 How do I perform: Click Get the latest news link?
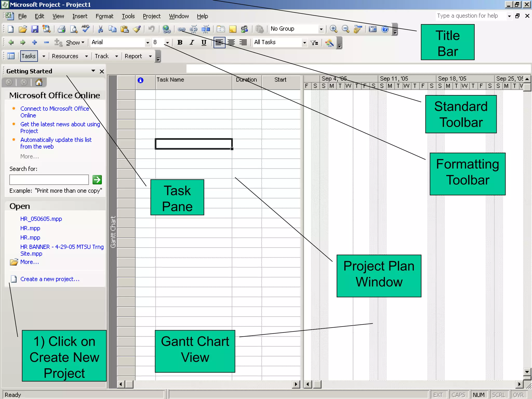point(60,128)
